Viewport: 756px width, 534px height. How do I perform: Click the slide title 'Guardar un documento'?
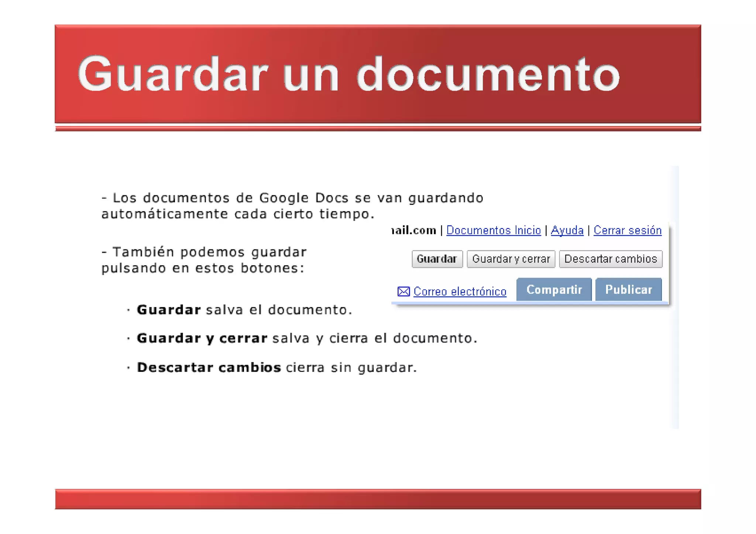click(x=349, y=74)
